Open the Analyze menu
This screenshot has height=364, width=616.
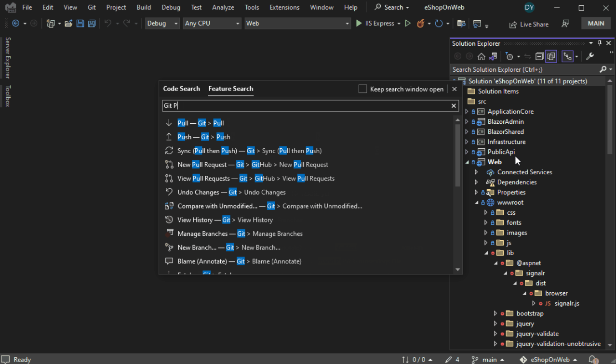tap(223, 7)
